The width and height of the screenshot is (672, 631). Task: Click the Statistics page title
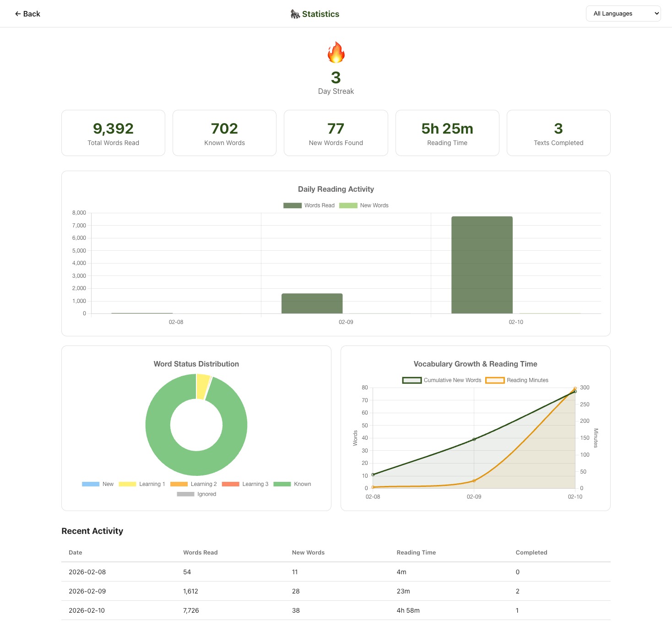pos(320,14)
